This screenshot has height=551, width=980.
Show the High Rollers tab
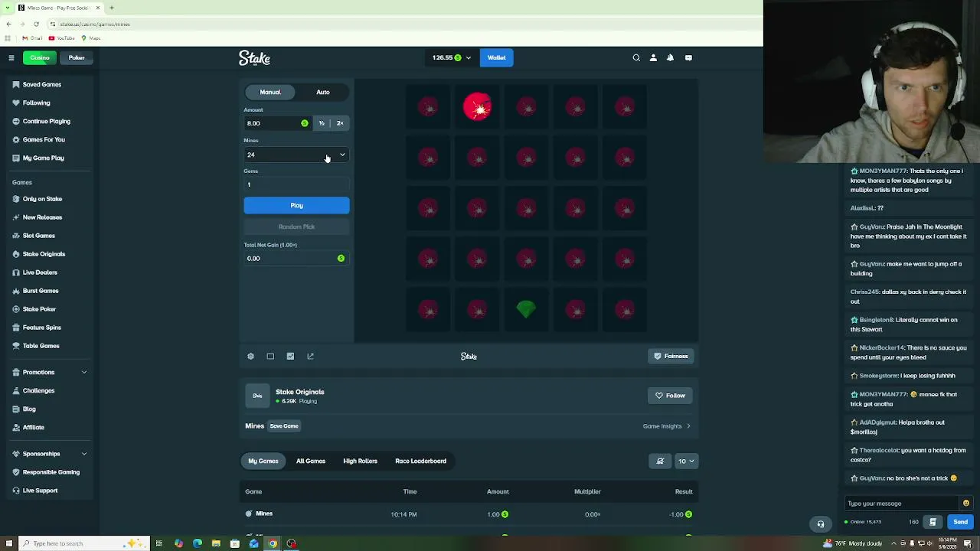(360, 461)
